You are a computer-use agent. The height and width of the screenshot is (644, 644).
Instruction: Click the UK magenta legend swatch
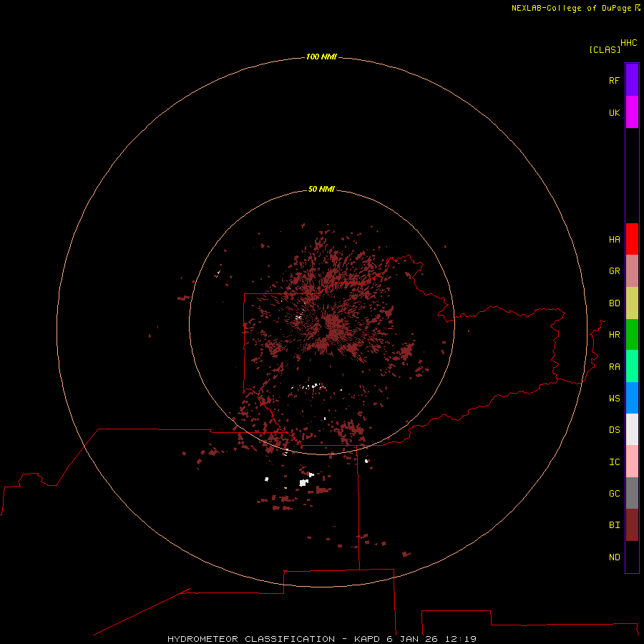(632, 112)
